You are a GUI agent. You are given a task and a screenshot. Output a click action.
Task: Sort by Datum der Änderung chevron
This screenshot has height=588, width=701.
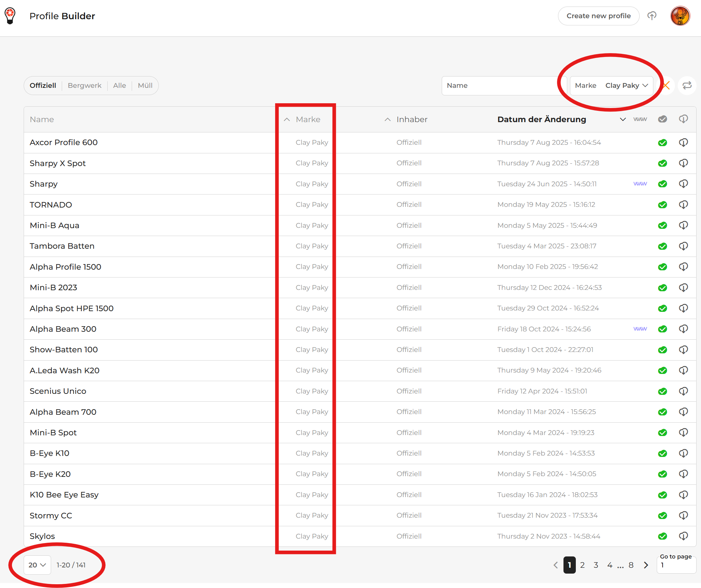click(622, 119)
